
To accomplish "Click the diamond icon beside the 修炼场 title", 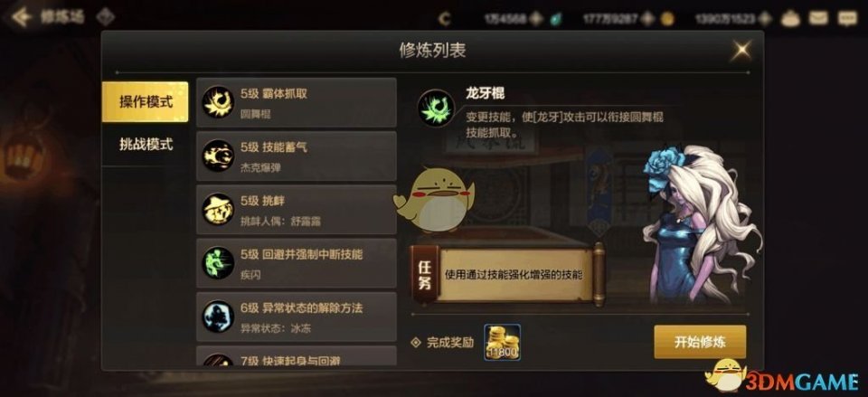I will (x=105, y=17).
